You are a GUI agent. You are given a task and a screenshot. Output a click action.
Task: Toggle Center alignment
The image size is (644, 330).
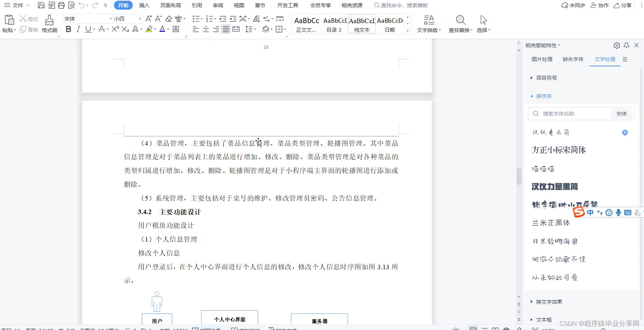tap(206, 29)
